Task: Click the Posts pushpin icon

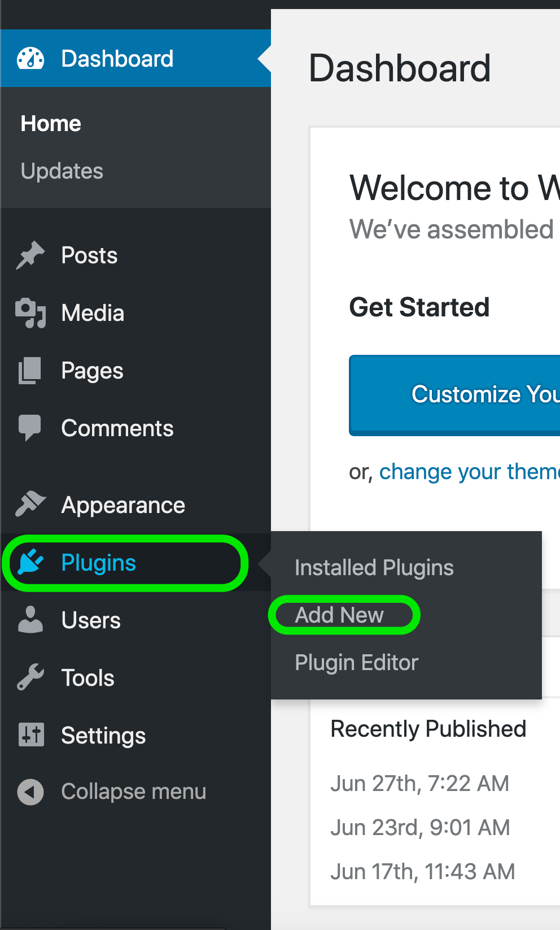Action: click(30, 255)
